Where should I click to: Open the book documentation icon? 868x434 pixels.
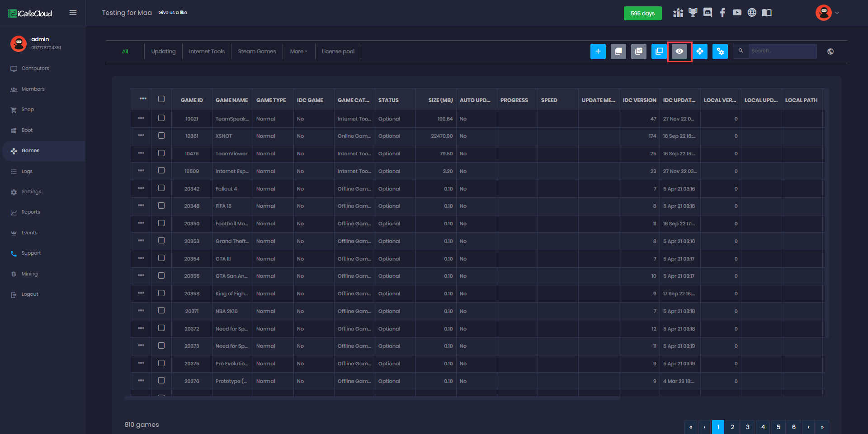point(767,13)
